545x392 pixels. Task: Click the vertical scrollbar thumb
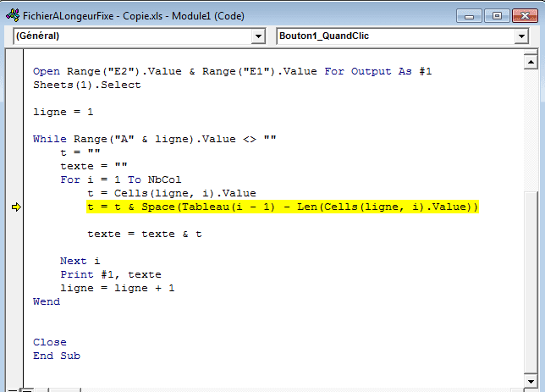[x=531, y=282]
